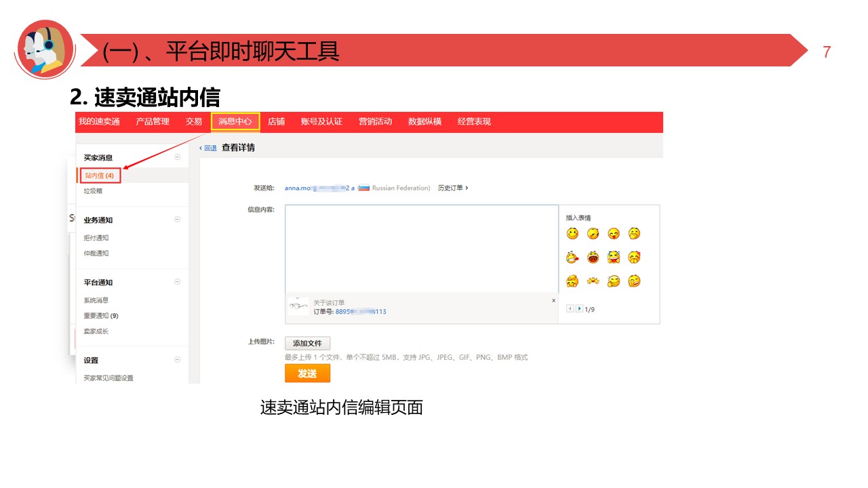The image size is (868, 488).
Task: Go to previous emoji page
Action: 570,309
